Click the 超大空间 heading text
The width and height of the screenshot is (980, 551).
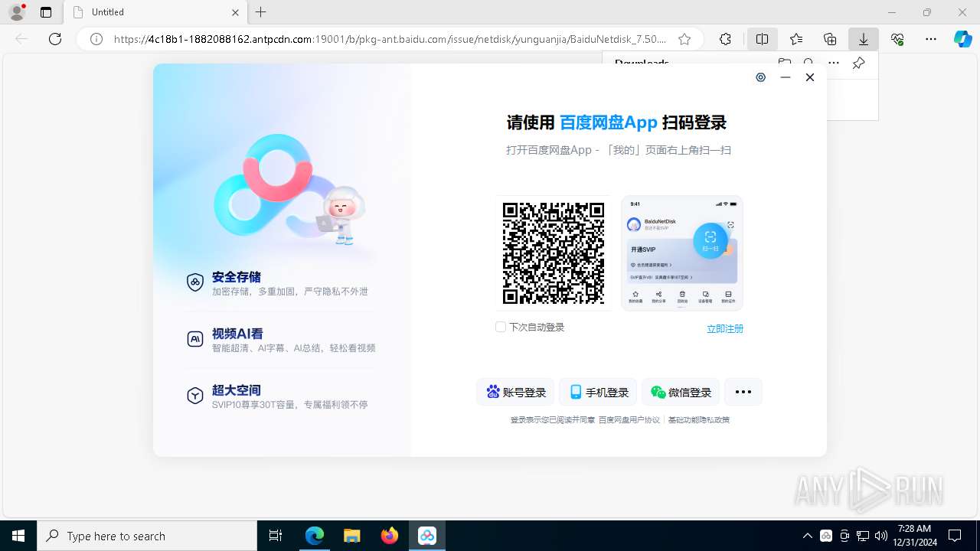click(237, 390)
